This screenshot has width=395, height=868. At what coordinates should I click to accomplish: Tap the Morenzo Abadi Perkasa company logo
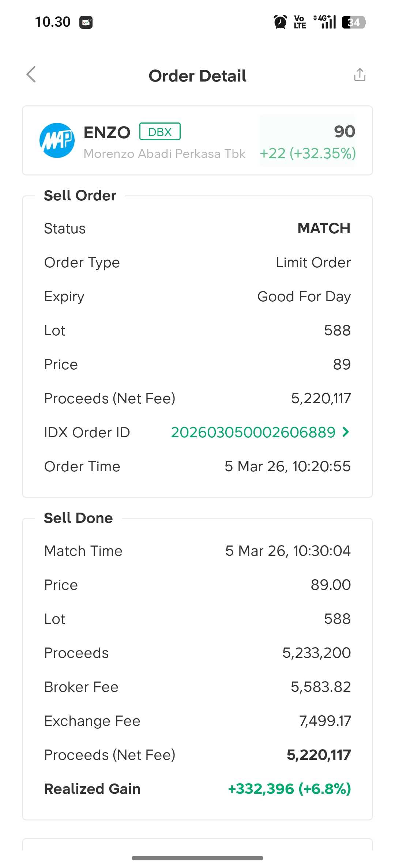pyautogui.click(x=57, y=140)
